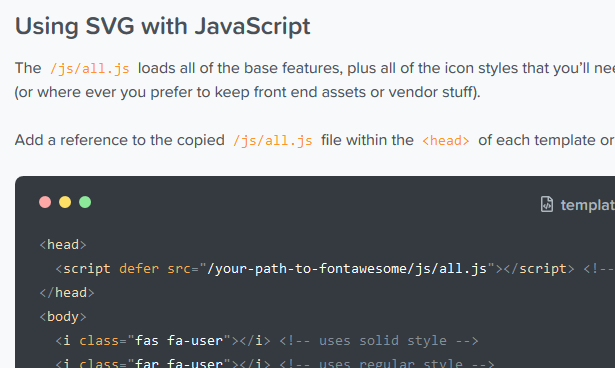Click the yellow dot in code window header

65,202
